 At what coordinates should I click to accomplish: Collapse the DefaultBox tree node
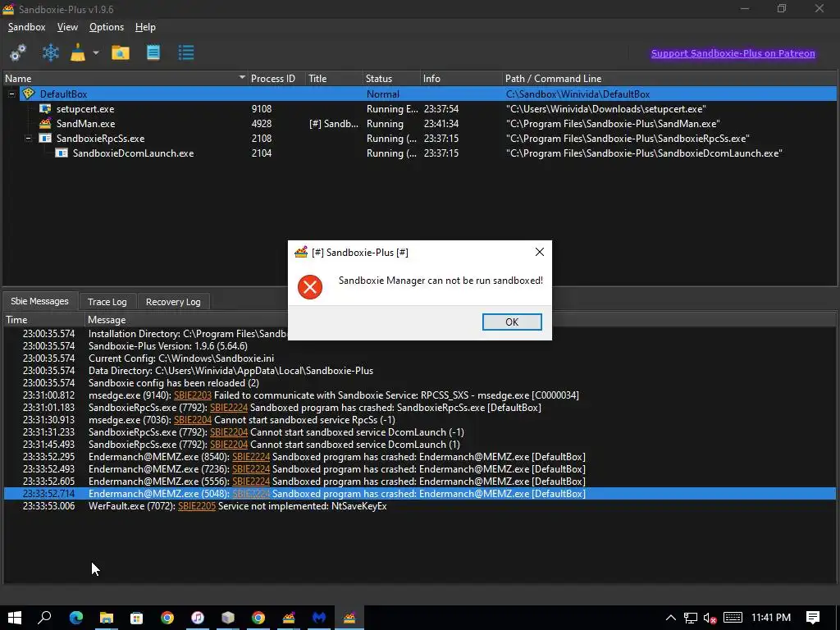click(x=11, y=94)
